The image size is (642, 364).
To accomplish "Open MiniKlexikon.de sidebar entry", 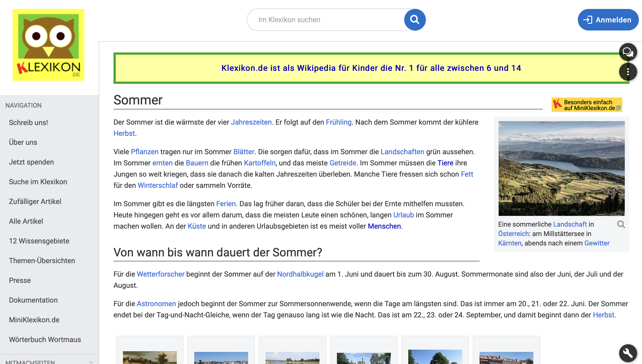I will pyautogui.click(x=34, y=320).
